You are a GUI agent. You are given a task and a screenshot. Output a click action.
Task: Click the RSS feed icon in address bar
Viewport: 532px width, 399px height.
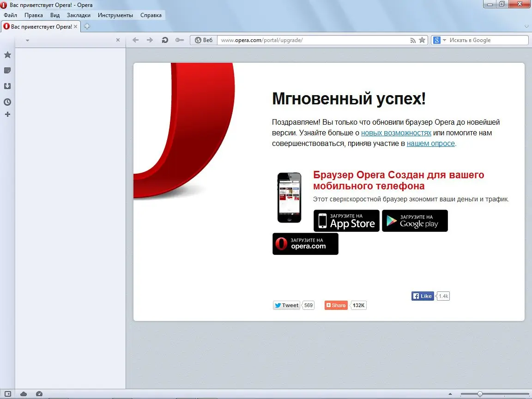coord(412,40)
